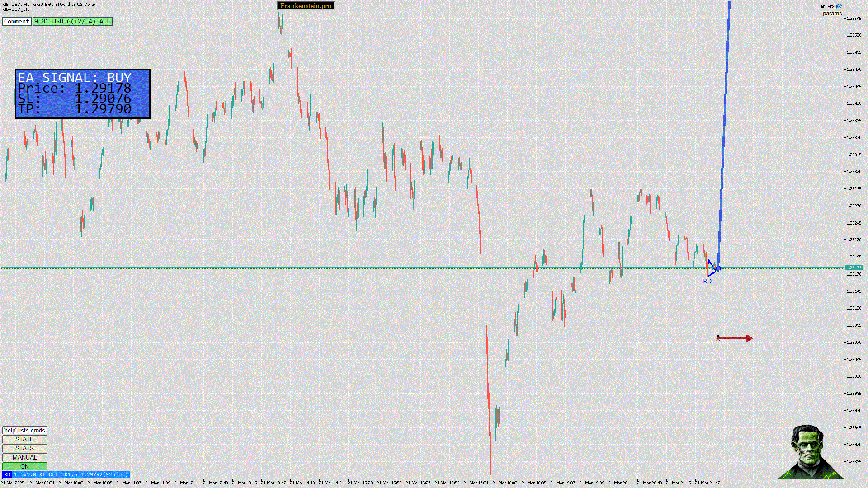This screenshot has width=868, height=488.
Task: Click the RD text label under triangle
Action: click(x=707, y=281)
